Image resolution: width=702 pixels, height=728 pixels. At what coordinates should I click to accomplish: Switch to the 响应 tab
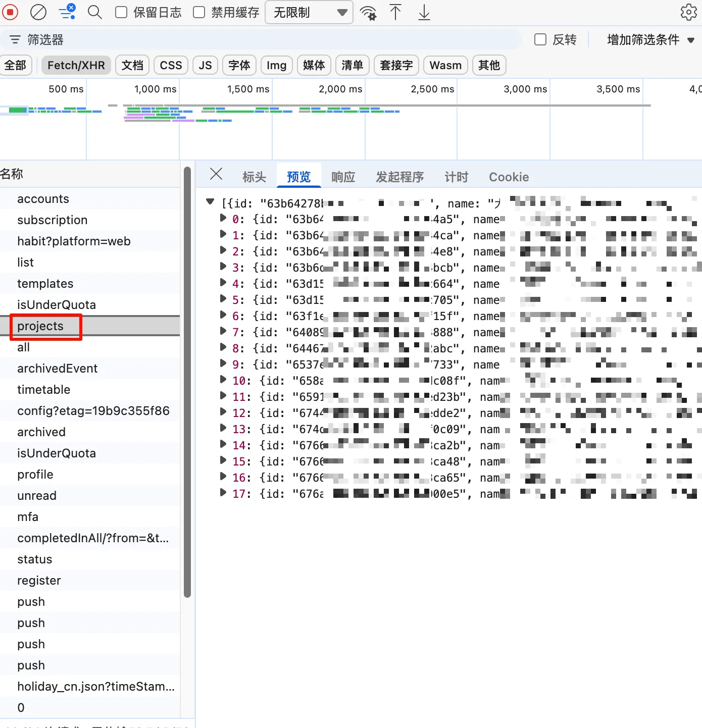pyautogui.click(x=343, y=177)
